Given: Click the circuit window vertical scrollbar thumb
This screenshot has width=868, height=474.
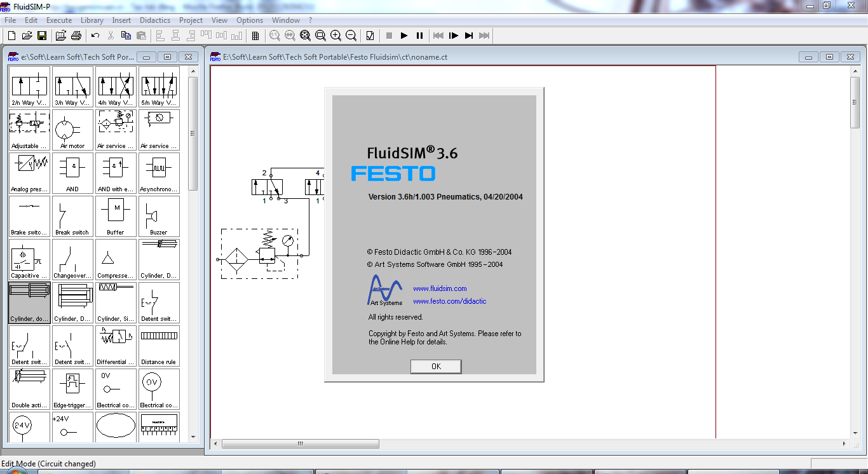Looking at the screenshot, I should click(855, 104).
